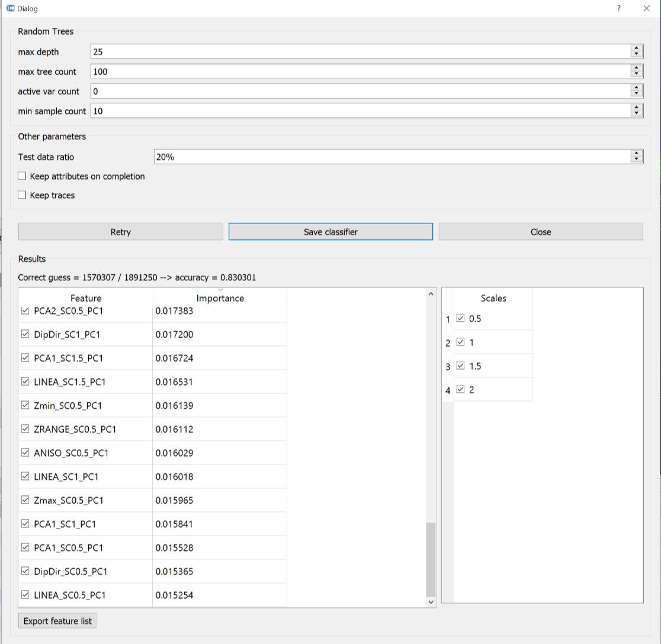The width and height of the screenshot is (661, 644).
Task: Uncheck scale 1.5 in Scales list
Action: [x=461, y=366]
